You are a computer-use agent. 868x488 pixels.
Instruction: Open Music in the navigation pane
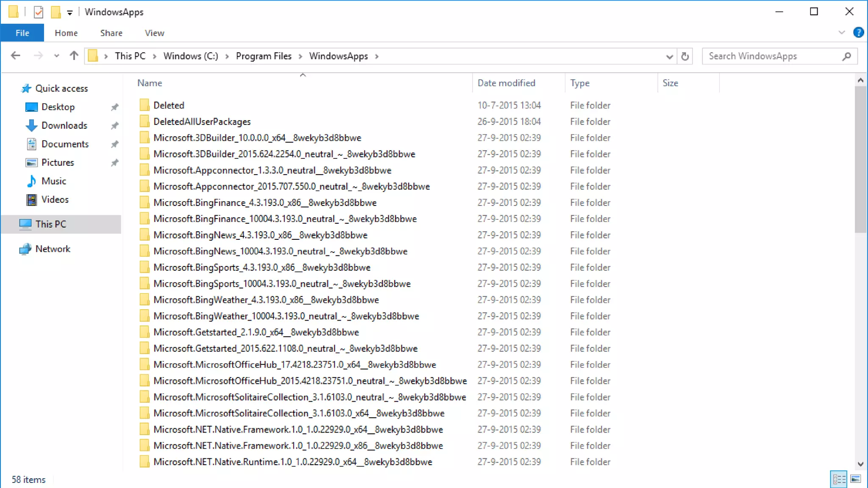click(x=54, y=181)
